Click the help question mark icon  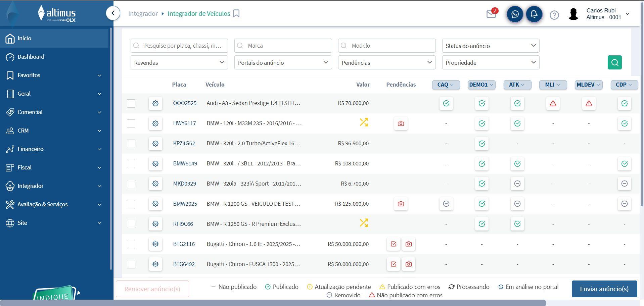tap(554, 15)
